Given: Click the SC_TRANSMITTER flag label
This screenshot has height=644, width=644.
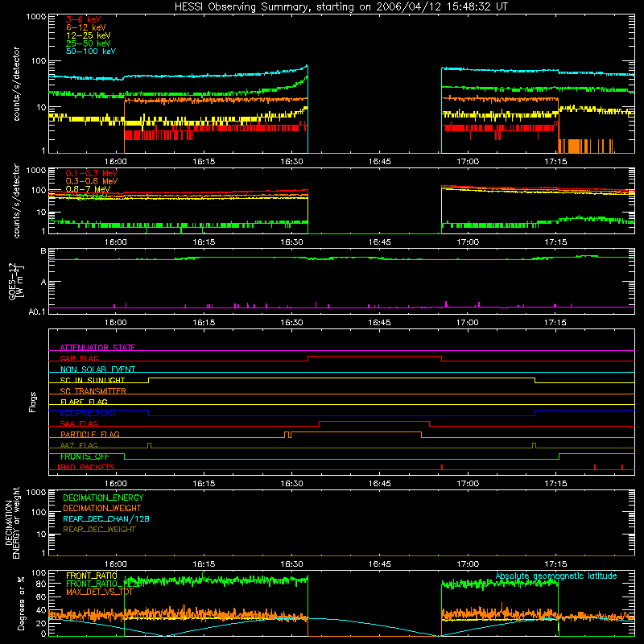Looking at the screenshot, I should pos(93,390).
